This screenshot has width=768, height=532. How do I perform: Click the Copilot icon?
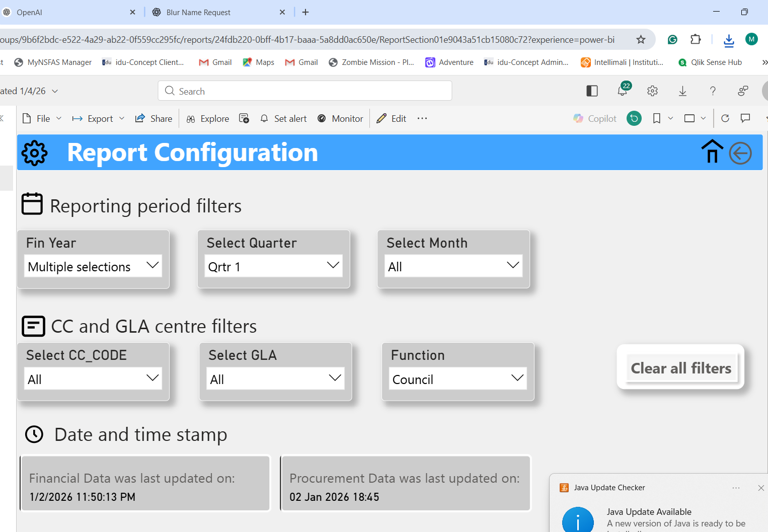pyautogui.click(x=579, y=118)
